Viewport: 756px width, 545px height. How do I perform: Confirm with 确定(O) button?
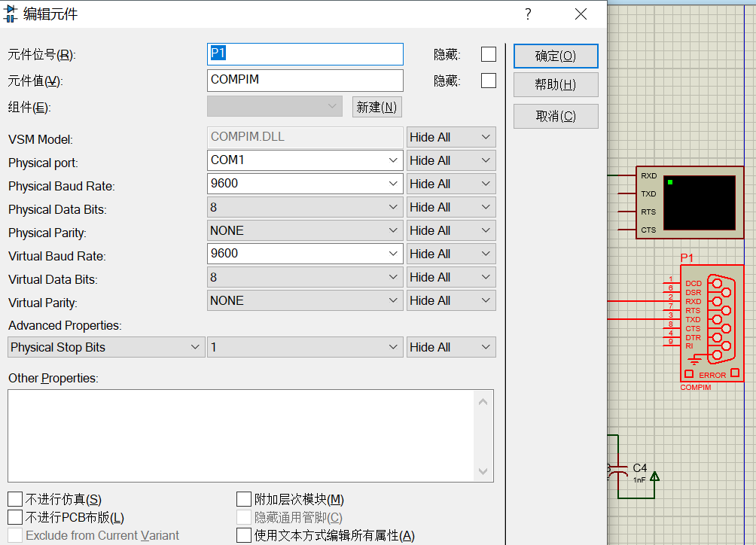click(556, 56)
